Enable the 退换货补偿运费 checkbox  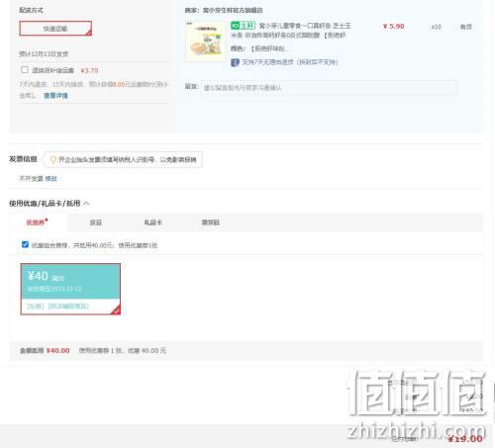tap(25, 69)
